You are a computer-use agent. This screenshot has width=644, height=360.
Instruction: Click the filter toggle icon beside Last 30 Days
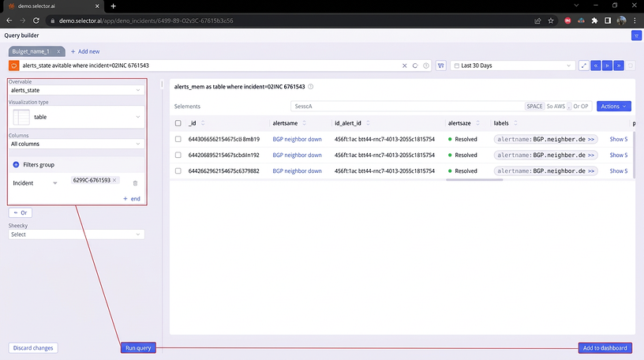pos(440,66)
